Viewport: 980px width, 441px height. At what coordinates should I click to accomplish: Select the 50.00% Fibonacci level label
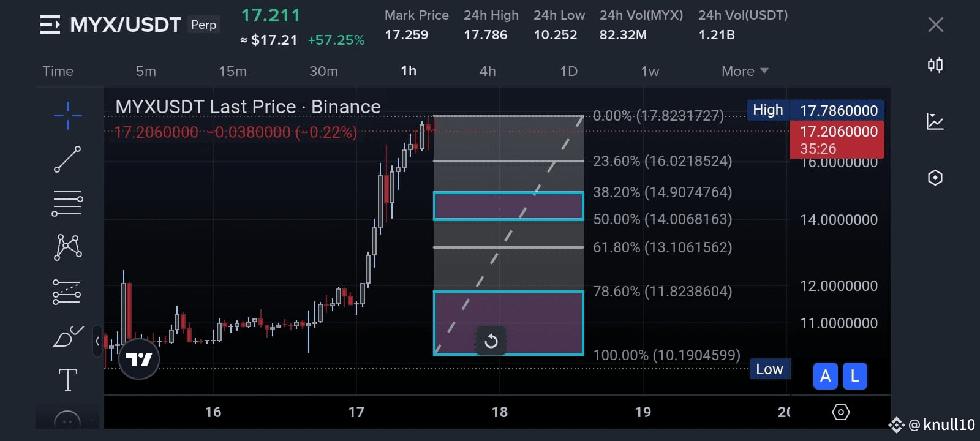pos(662,219)
